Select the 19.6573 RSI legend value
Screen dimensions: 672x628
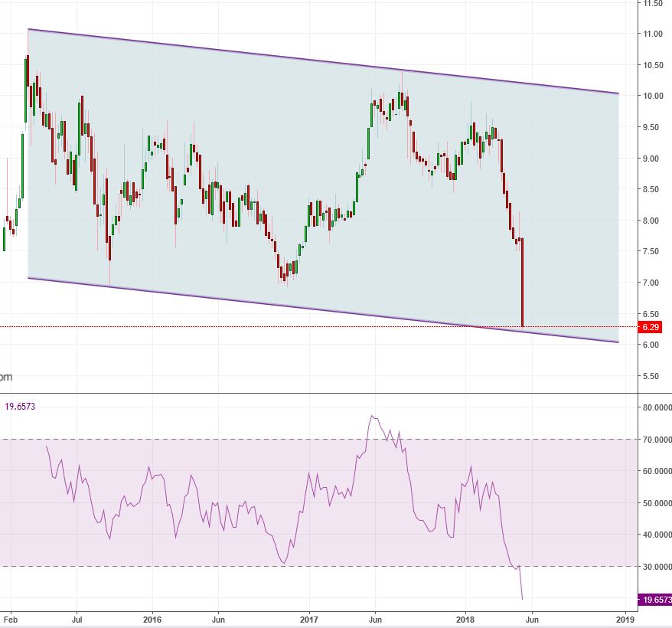coord(20,406)
